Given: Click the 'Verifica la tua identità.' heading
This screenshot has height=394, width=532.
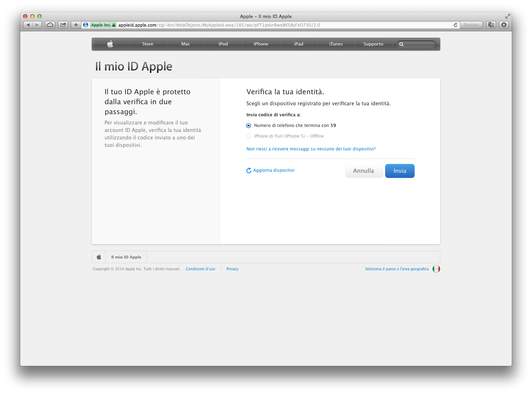Looking at the screenshot, I should point(285,92).
